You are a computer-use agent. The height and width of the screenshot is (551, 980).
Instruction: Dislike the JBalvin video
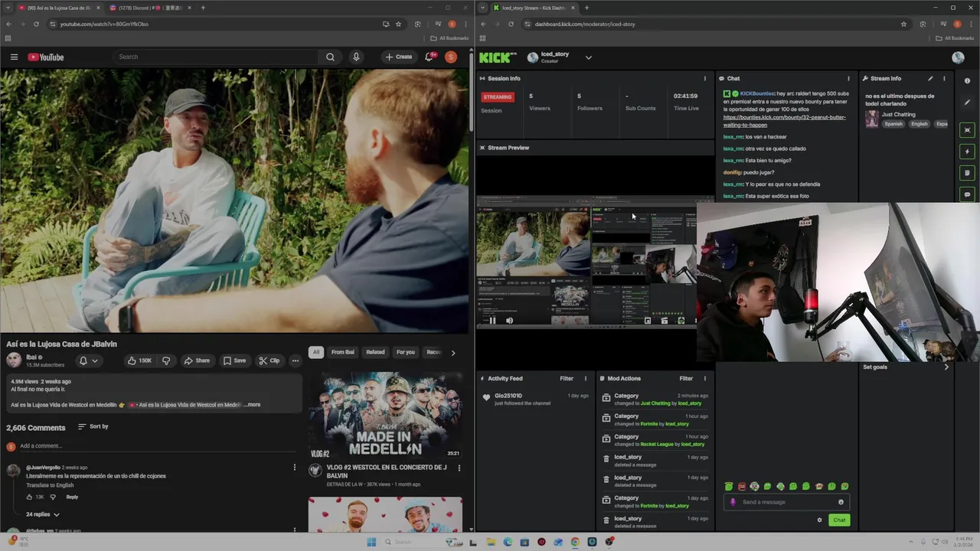pos(166,360)
